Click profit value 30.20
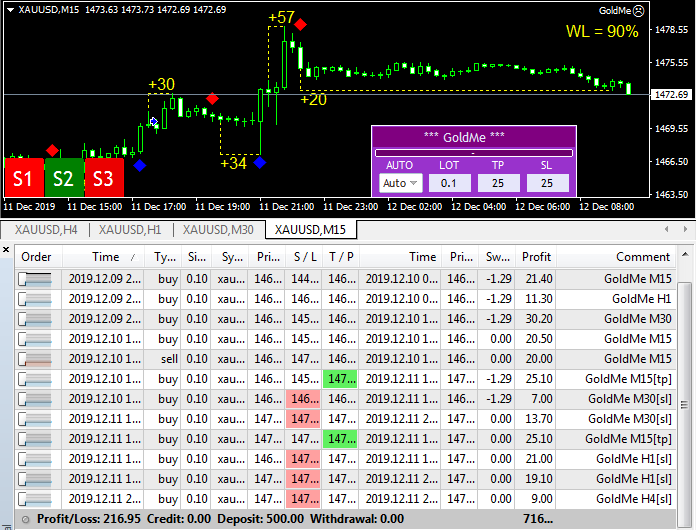This screenshot has height=530, width=696. coord(539,319)
